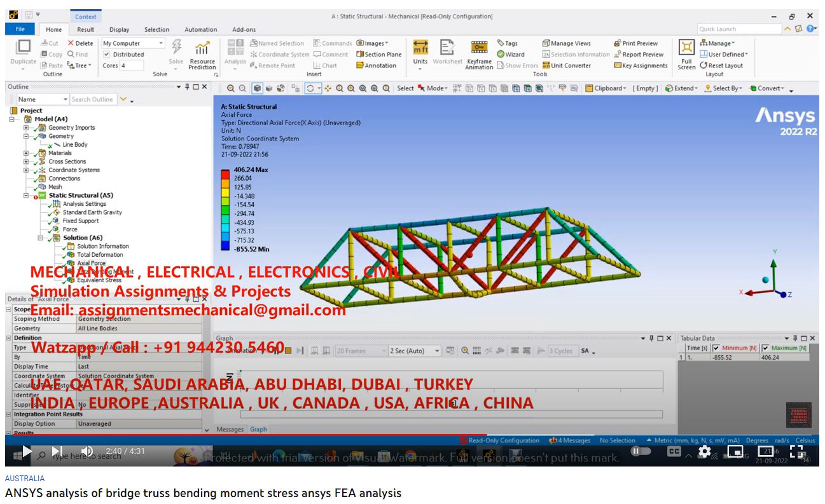
Task: Open the Clipboard dropdown
Action: 606,88
